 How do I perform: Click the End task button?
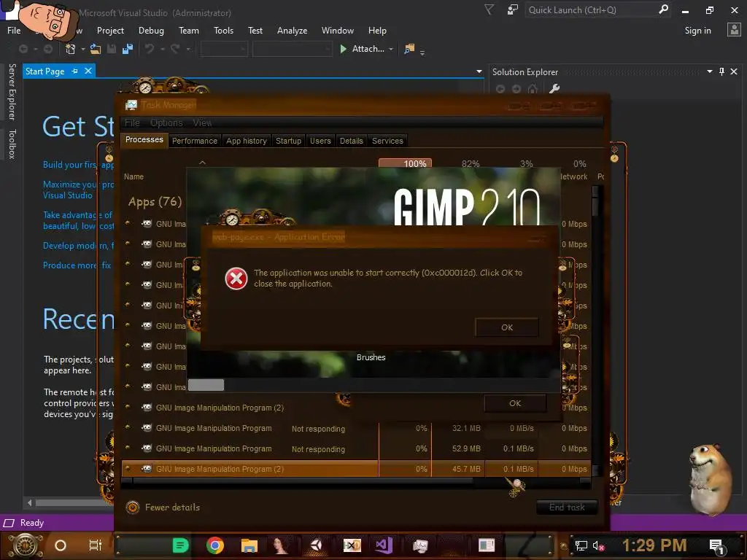coord(567,507)
